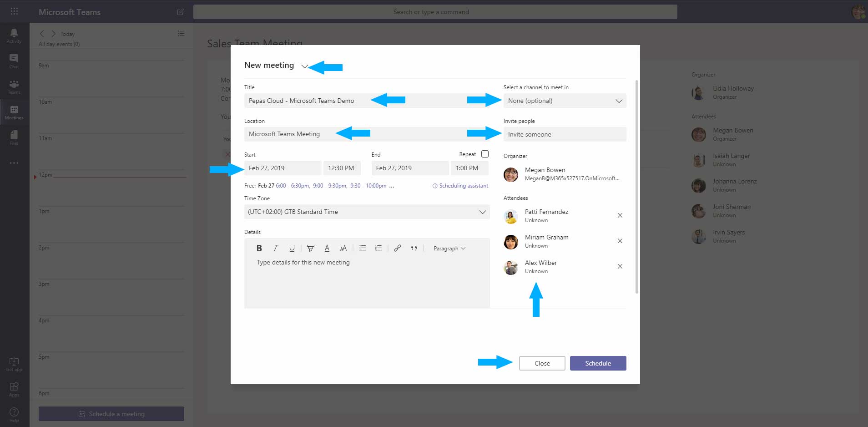
Task: Toggle the Repeat checkbox
Action: click(485, 154)
